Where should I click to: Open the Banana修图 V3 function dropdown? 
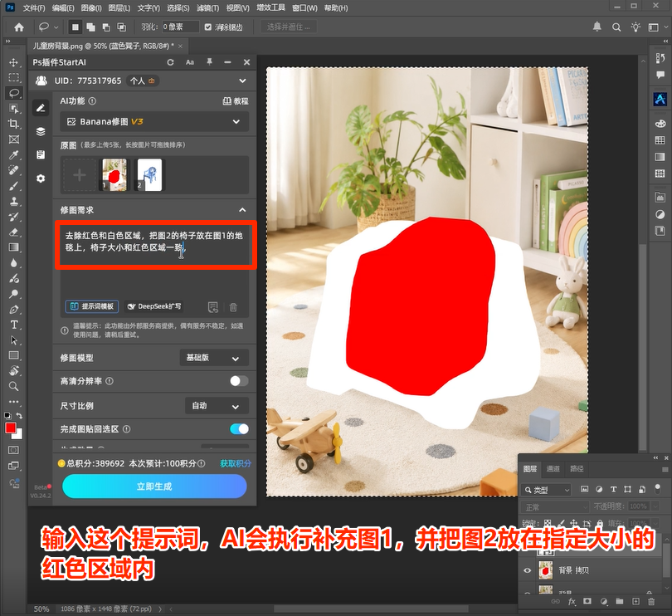pos(154,122)
